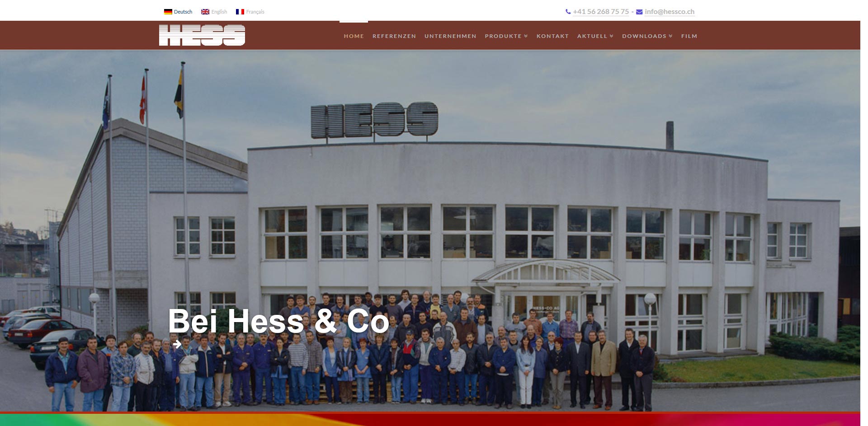Open the Film menu item
The height and width of the screenshot is (426, 868).
tap(689, 36)
